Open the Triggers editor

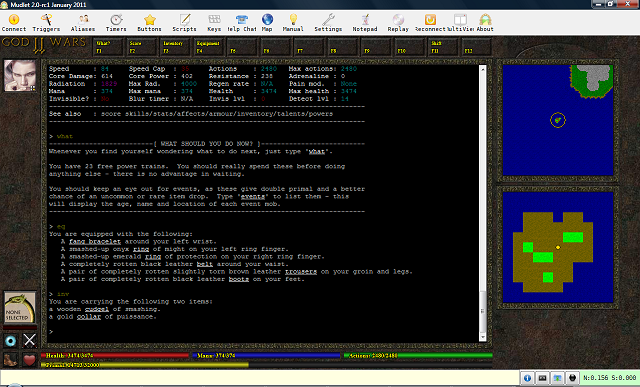[46, 23]
